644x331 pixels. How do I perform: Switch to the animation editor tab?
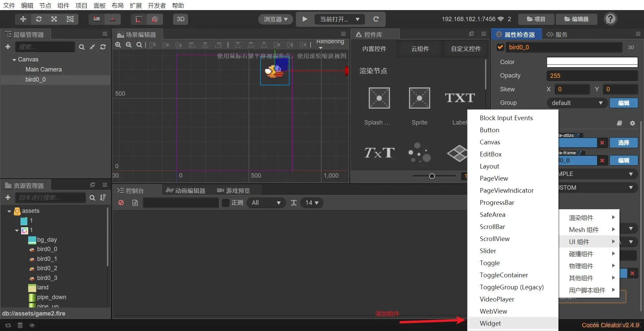[185, 191]
